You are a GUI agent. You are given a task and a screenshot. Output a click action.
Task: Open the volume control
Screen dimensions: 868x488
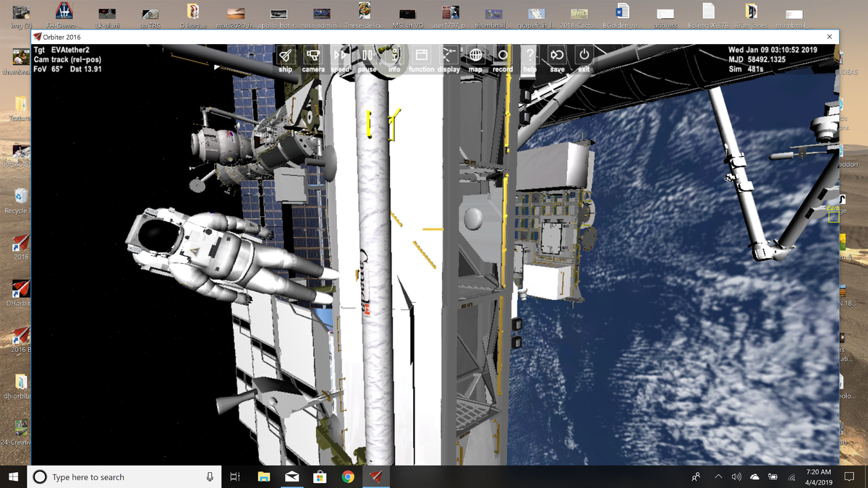(x=736, y=476)
